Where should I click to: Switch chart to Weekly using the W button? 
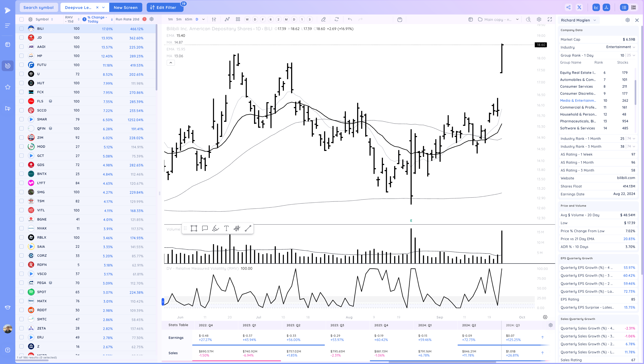pyautogui.click(x=247, y=19)
